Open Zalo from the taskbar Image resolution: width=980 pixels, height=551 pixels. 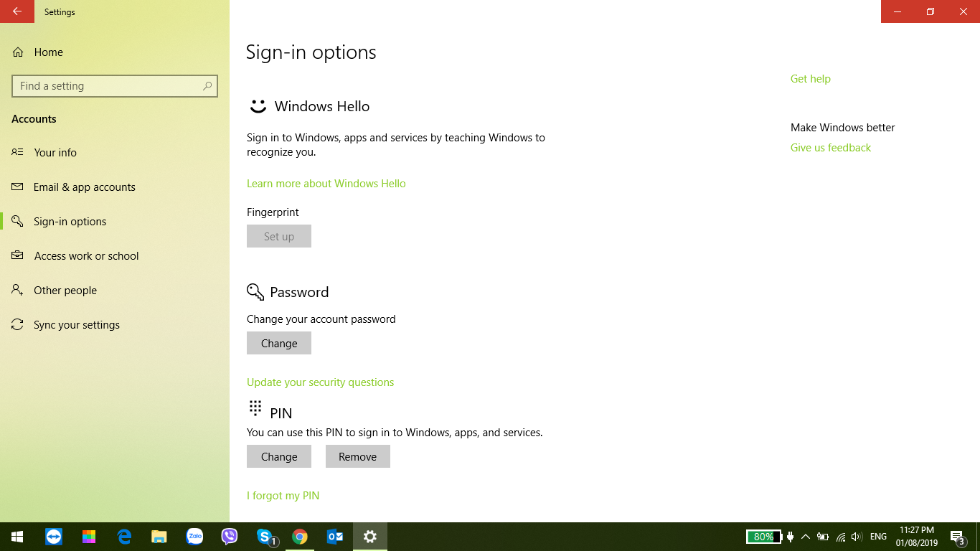tap(194, 537)
